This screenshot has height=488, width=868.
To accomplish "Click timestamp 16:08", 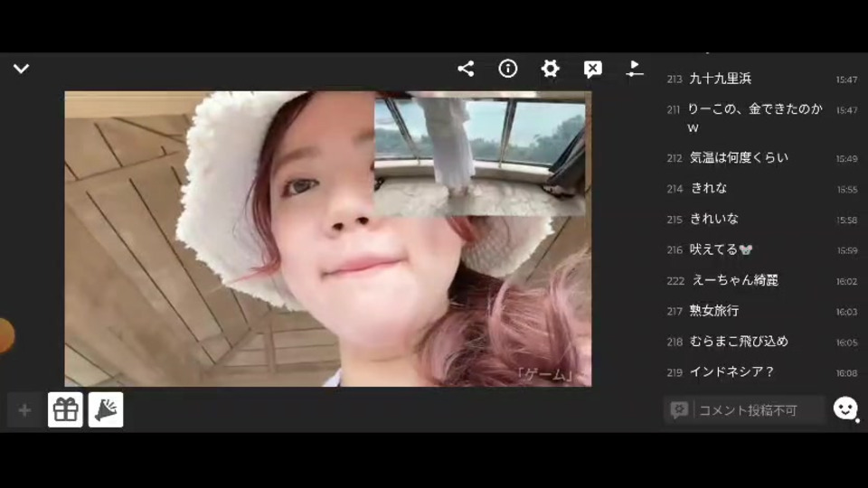I will [x=846, y=373].
